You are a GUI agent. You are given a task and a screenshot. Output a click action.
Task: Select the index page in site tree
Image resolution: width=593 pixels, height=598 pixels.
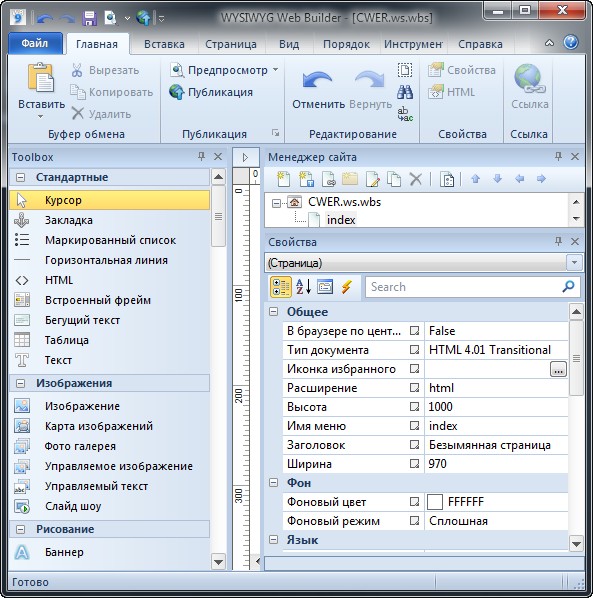tap(341, 220)
